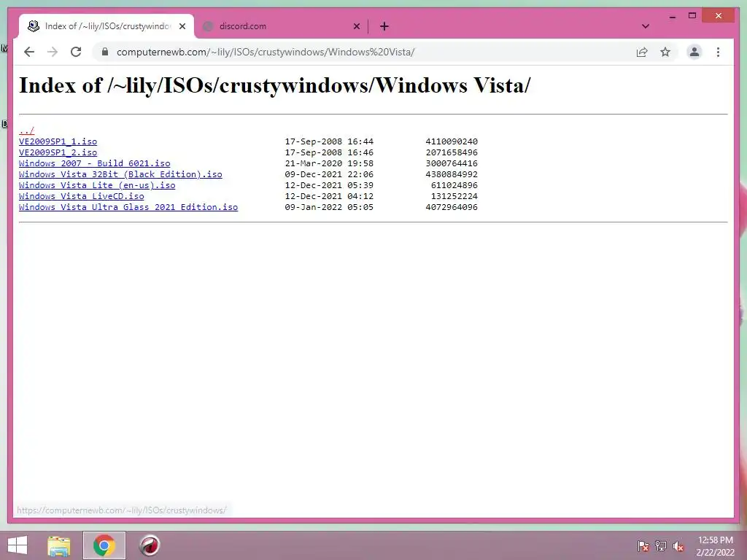This screenshot has height=560, width=747.
Task: Open Action Center flag icon in tray
Action: [643, 546]
